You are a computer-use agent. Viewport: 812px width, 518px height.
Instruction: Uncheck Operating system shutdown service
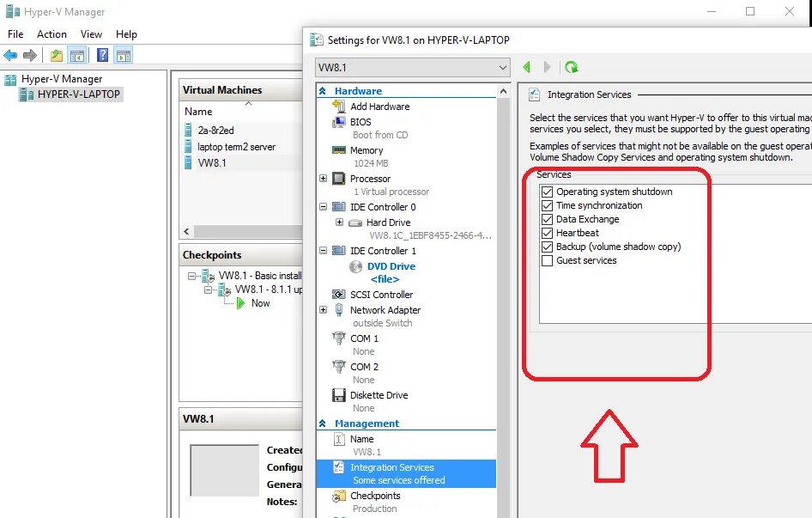coord(547,192)
